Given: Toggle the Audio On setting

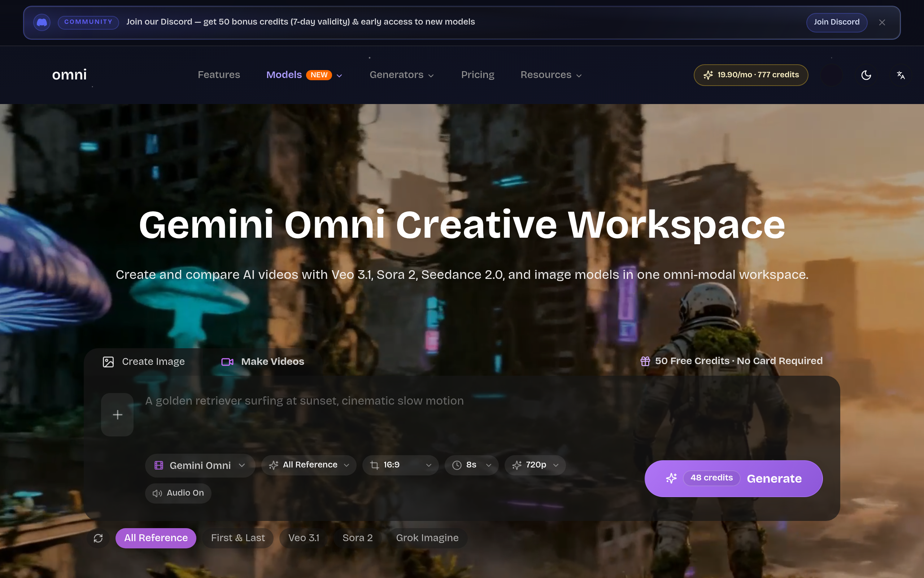Looking at the screenshot, I should 178,493.
